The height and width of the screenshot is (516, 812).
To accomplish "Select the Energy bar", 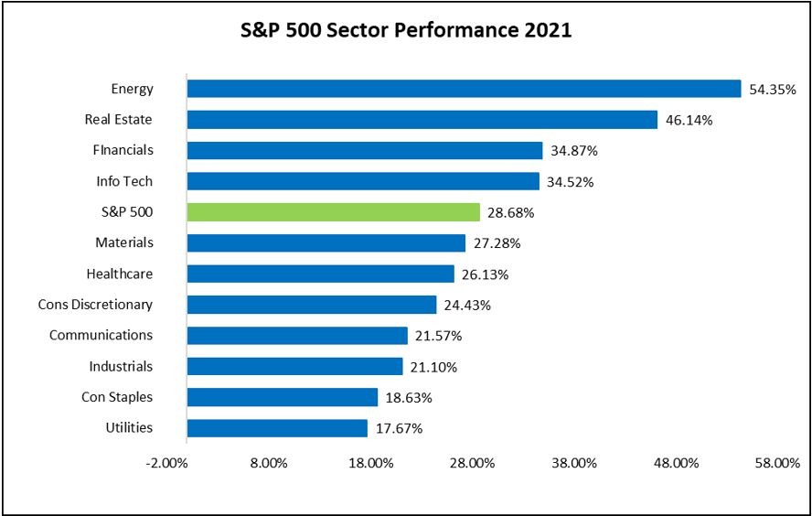I will click(464, 89).
